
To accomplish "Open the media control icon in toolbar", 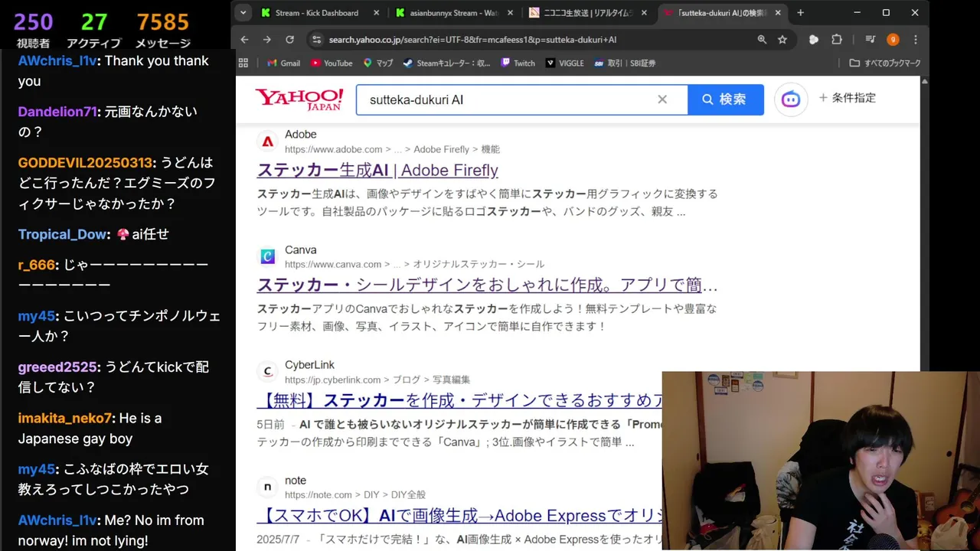I will 870,40.
